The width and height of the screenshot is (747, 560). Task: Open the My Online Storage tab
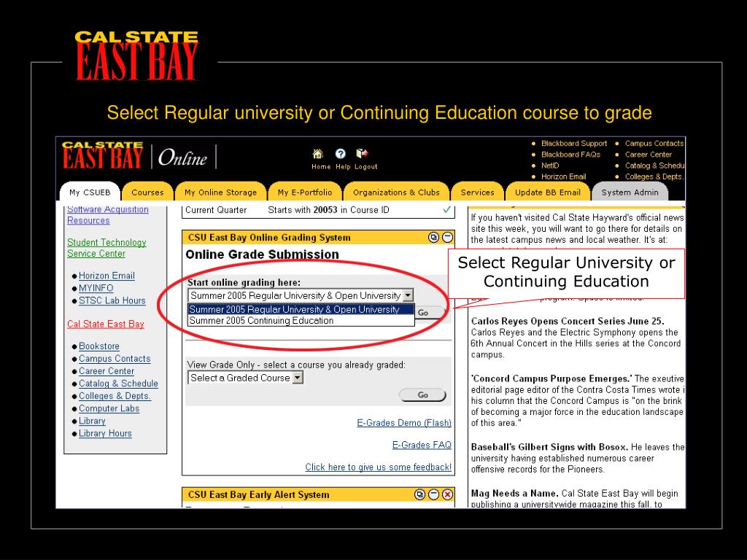pyautogui.click(x=220, y=192)
